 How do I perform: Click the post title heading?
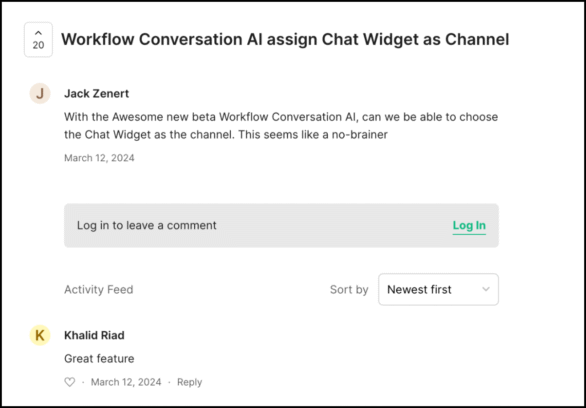(x=285, y=40)
